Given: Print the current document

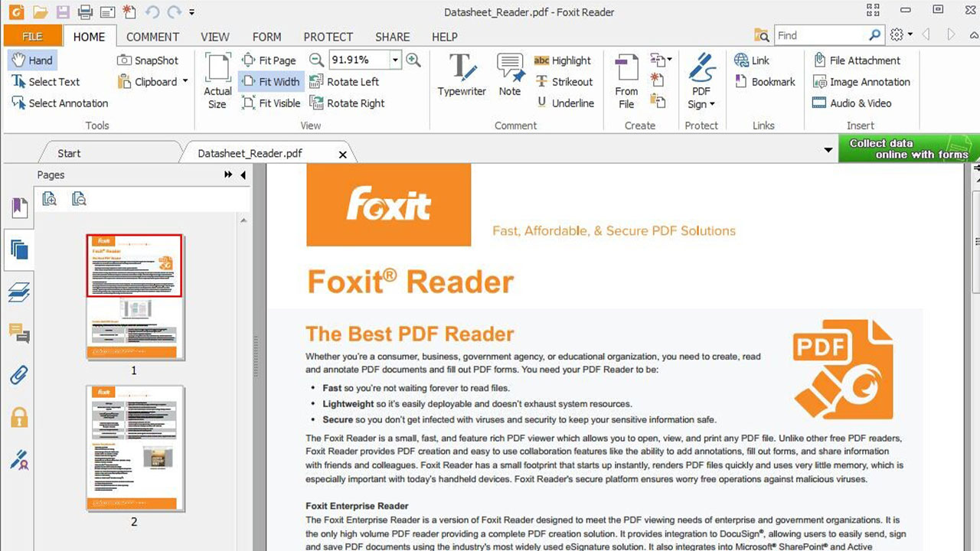Looking at the screenshot, I should tap(84, 11).
